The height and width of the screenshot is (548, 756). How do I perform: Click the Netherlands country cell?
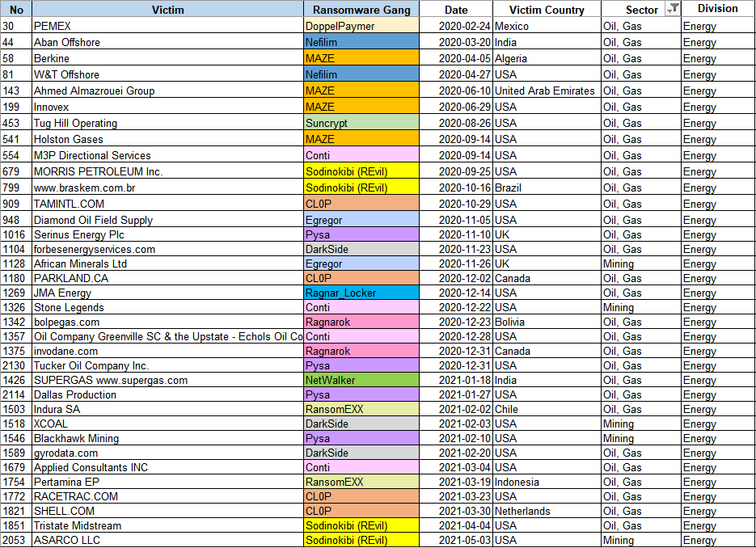(x=547, y=511)
